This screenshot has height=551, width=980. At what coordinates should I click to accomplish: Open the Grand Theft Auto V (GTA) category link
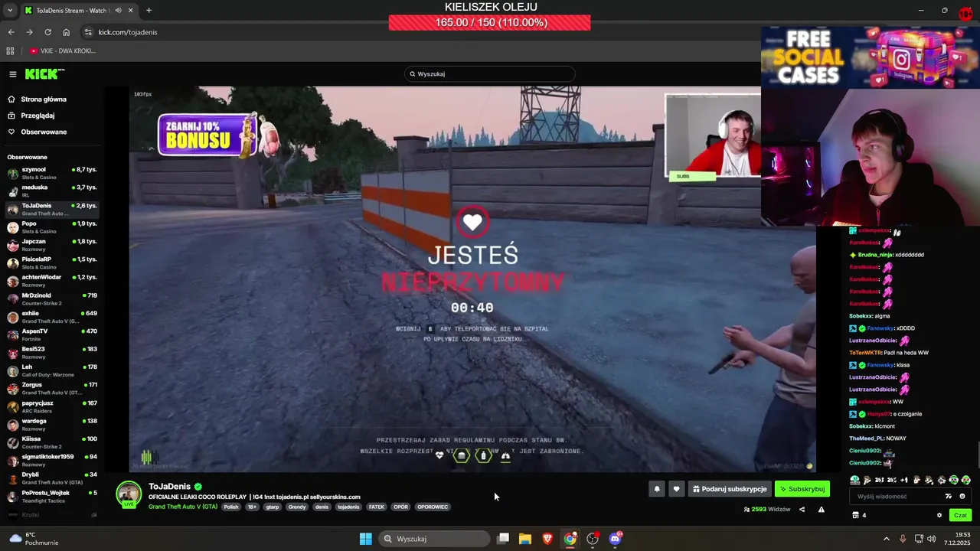pyautogui.click(x=183, y=507)
